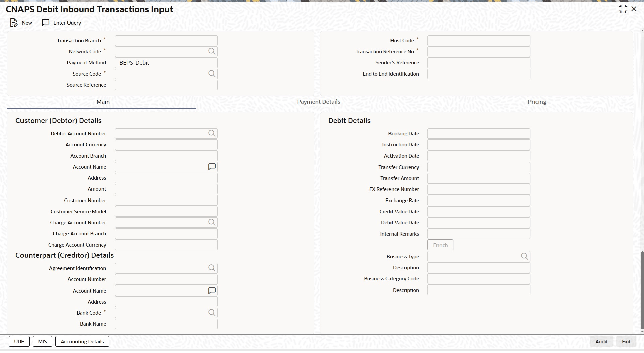Switch to the Payment Details tab
Screen dimensions: 644x353
tap(319, 102)
